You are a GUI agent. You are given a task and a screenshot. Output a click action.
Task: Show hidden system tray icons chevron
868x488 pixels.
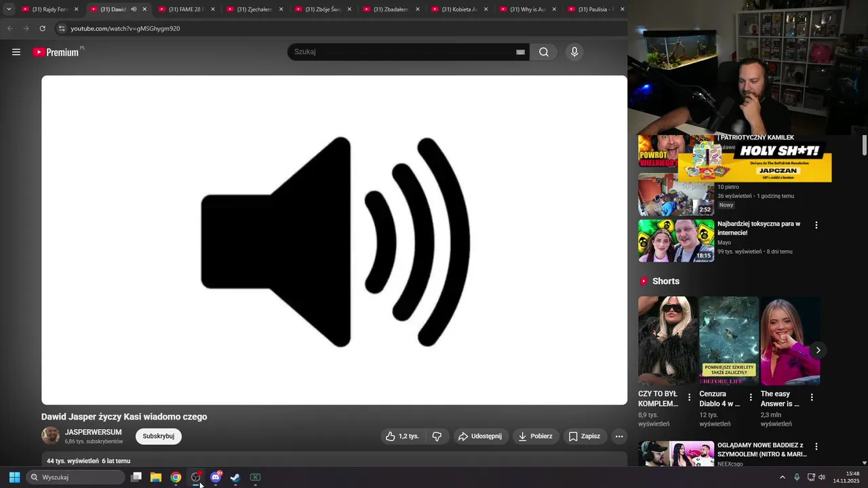782,477
